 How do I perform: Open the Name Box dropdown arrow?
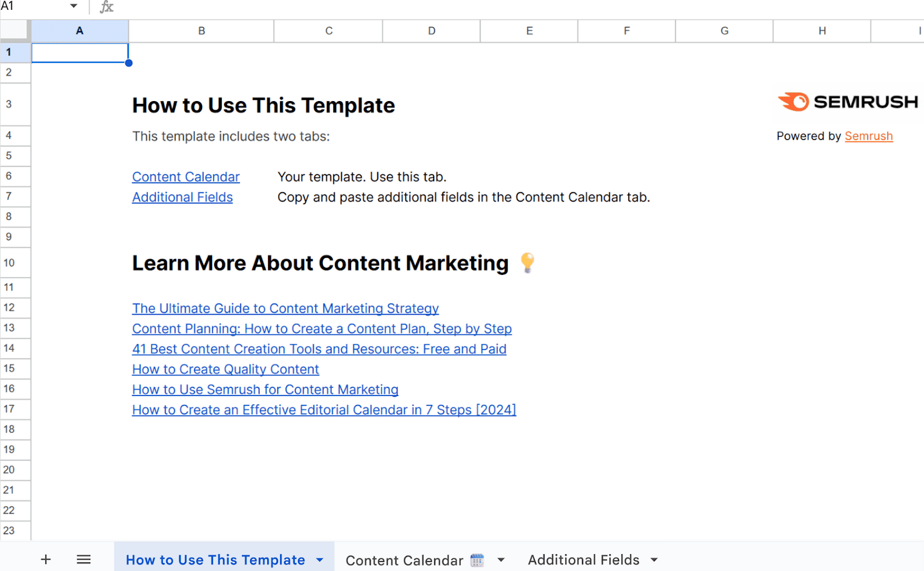tap(73, 6)
